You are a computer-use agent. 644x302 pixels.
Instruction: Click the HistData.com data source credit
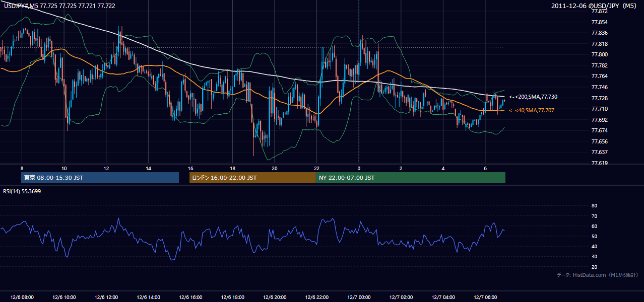click(x=598, y=275)
